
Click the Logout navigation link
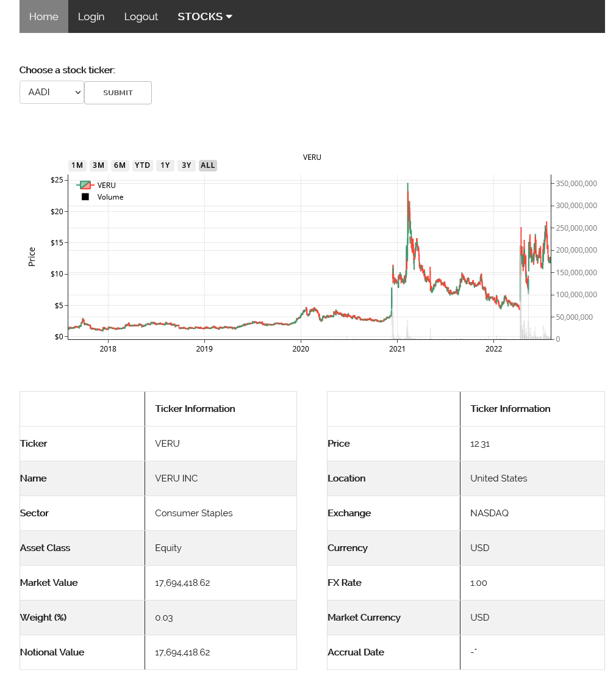141,16
